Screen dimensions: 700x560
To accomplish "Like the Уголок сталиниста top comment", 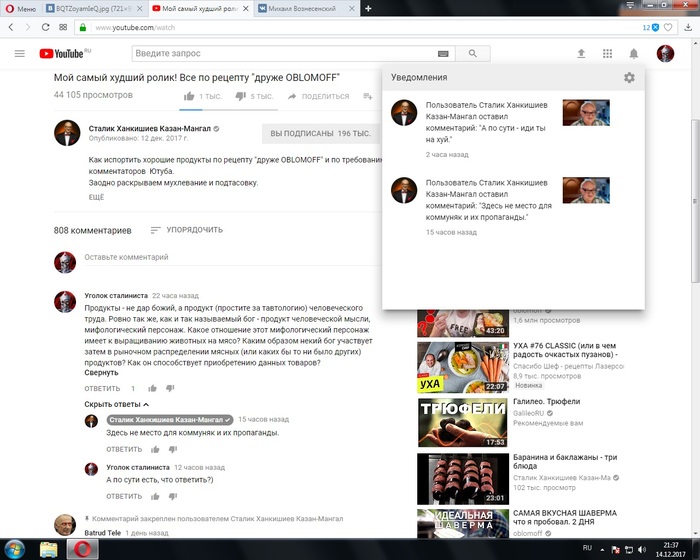I will pos(153,389).
